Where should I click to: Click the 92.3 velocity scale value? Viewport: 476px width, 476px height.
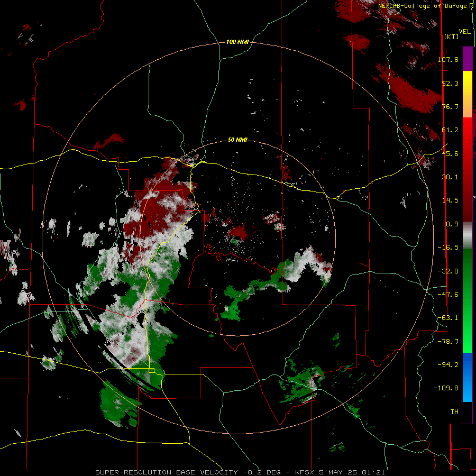pos(450,83)
